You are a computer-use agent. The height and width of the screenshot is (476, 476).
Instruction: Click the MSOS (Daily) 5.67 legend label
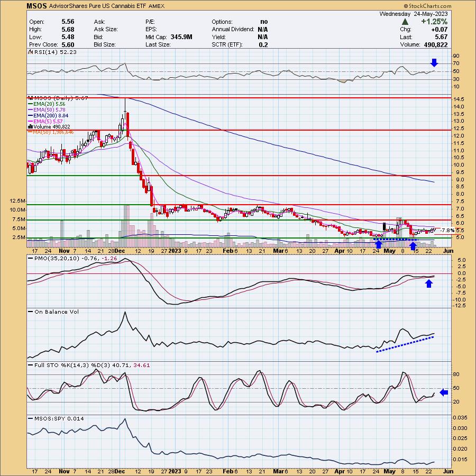[61, 98]
